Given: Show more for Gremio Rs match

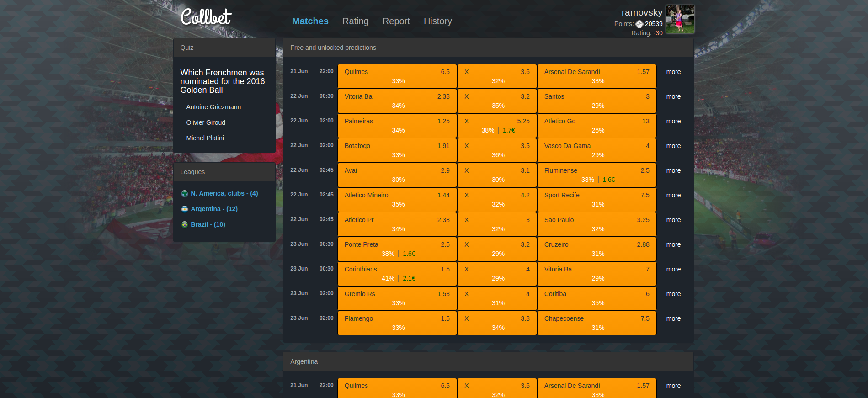Looking at the screenshot, I should 673,294.
